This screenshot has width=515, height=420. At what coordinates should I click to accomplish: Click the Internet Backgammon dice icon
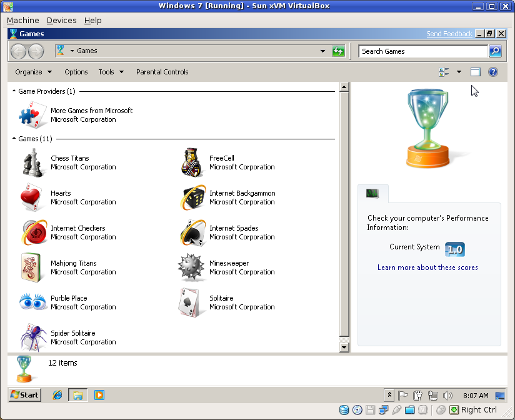tap(191, 198)
